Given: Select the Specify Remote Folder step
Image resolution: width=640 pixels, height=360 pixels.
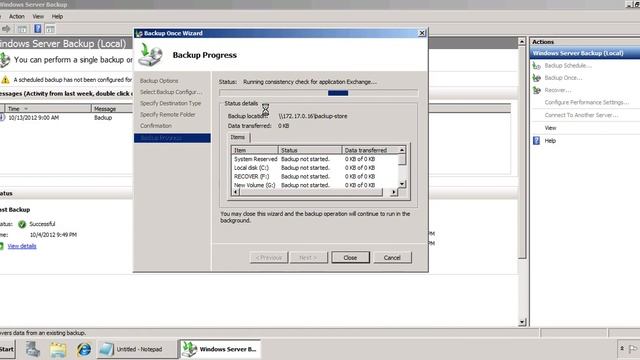Looking at the screenshot, I should [x=167, y=115].
